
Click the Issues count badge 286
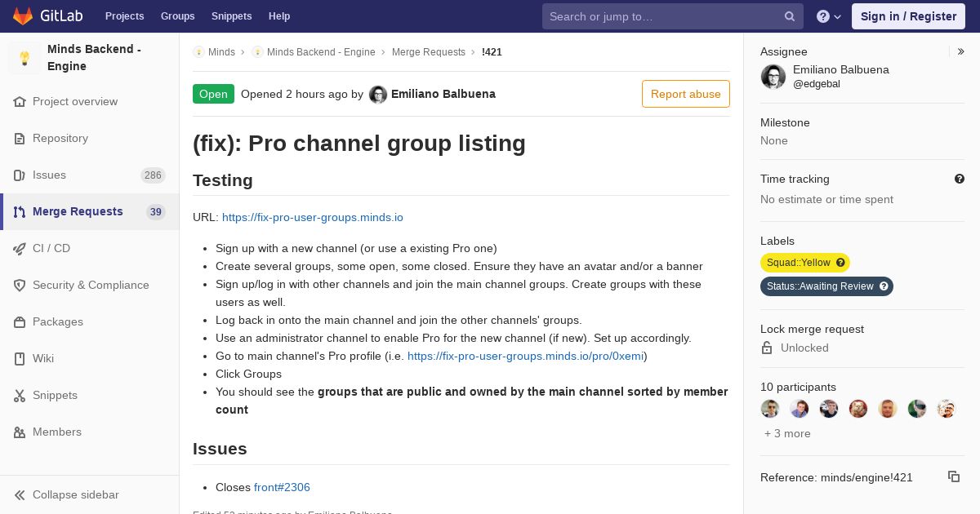[153, 175]
